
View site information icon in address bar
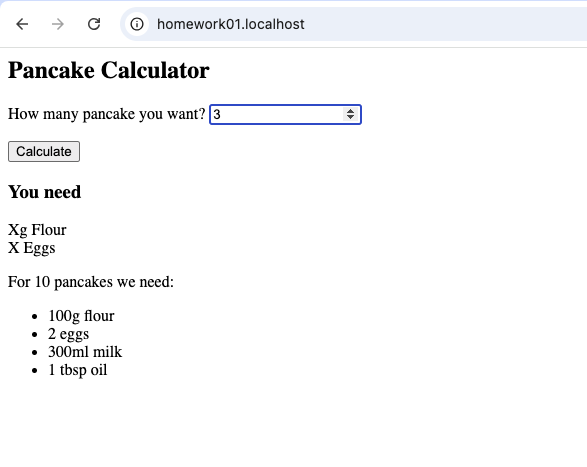click(137, 24)
